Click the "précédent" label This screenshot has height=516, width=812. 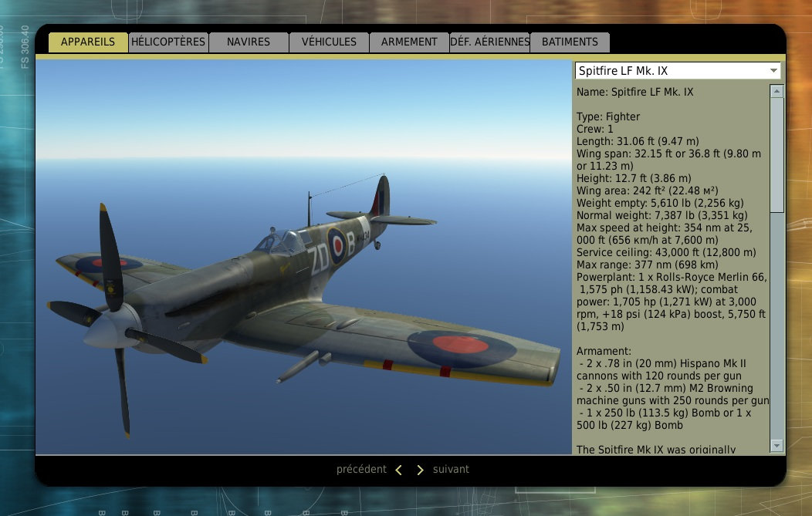(361, 470)
